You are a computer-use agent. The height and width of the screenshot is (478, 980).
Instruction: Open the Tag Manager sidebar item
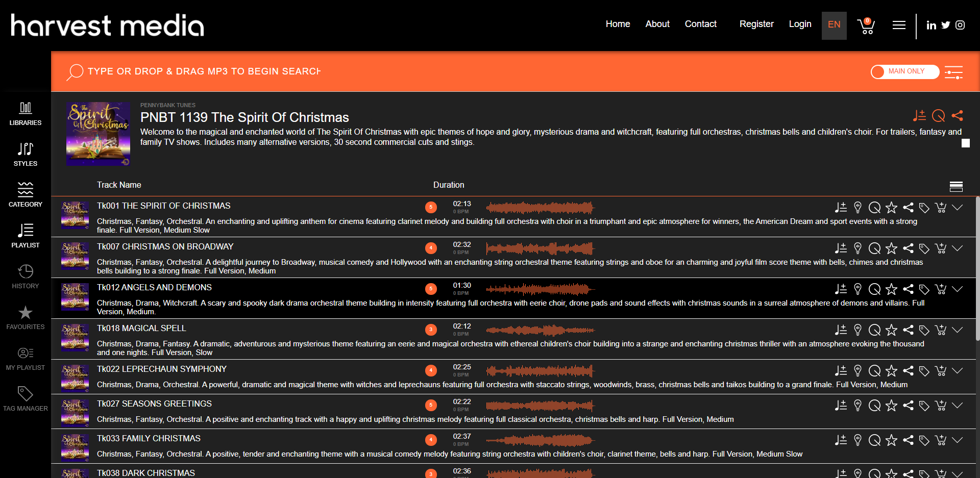click(26, 399)
